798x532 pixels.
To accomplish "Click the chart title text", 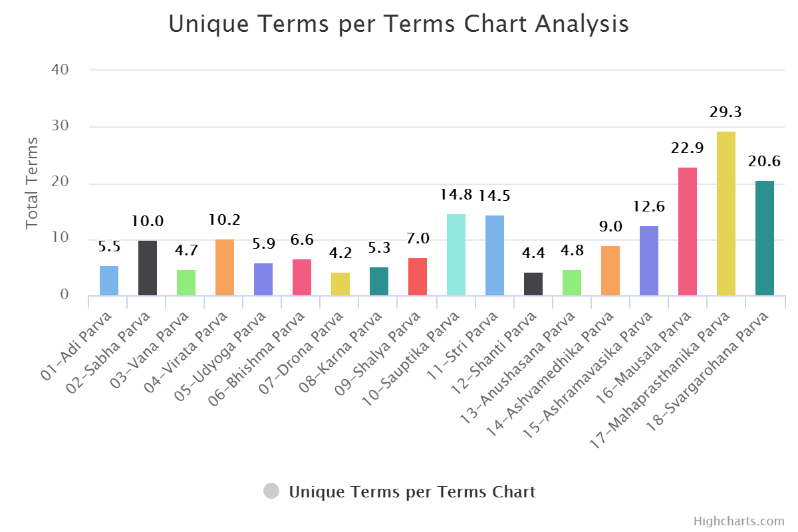I will click(398, 24).
